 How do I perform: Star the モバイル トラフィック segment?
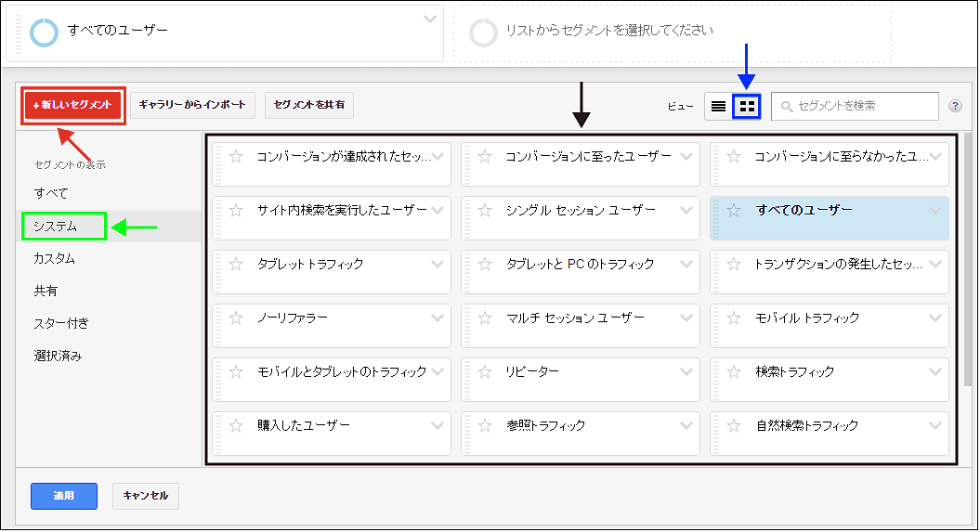coord(734,318)
